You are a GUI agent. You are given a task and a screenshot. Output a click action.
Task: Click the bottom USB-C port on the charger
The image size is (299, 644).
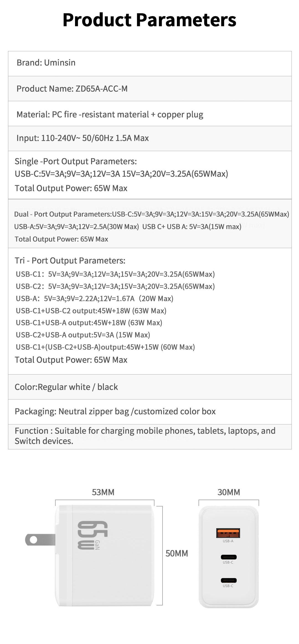coord(228,580)
